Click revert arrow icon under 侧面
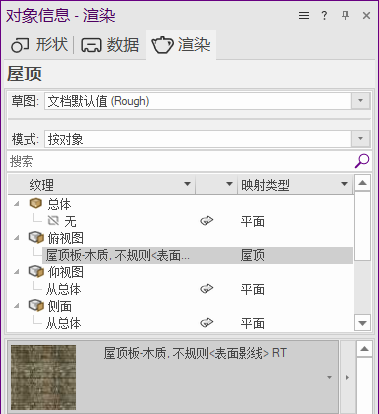The width and height of the screenshot is (379, 414). (207, 323)
